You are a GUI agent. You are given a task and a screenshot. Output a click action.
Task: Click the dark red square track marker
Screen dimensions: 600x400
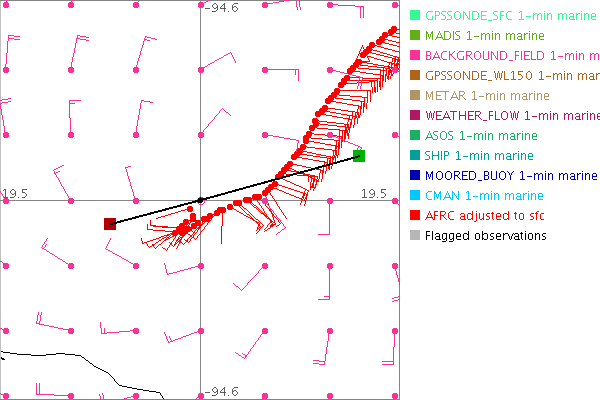click(x=110, y=224)
